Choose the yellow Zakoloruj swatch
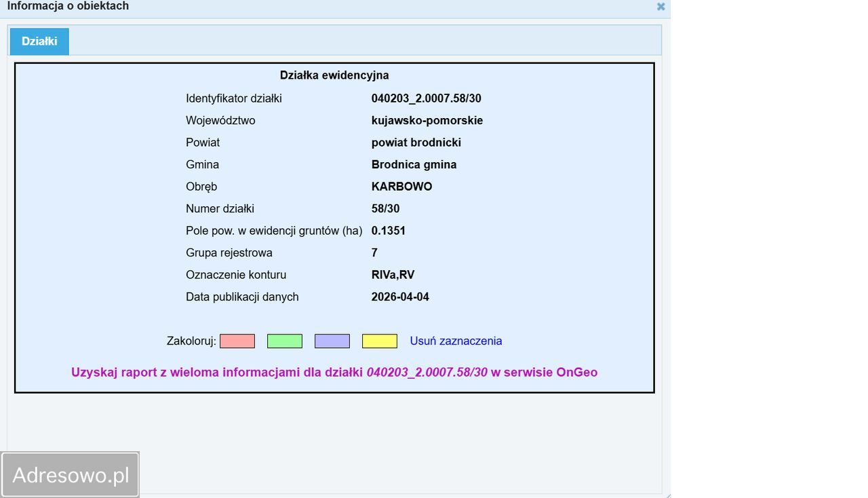Image resolution: width=868 pixels, height=498 pixels. click(x=379, y=341)
